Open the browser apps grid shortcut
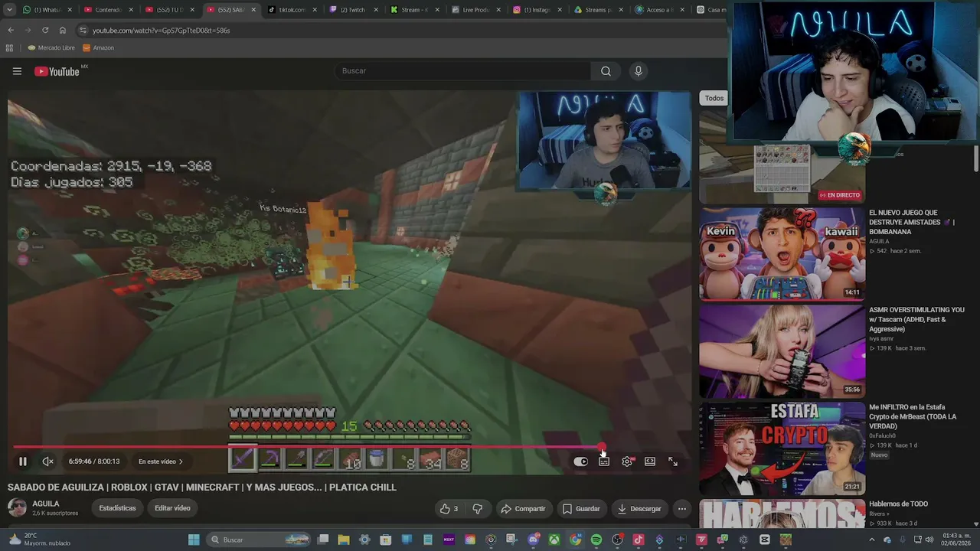The height and width of the screenshot is (551, 980). click(9, 47)
